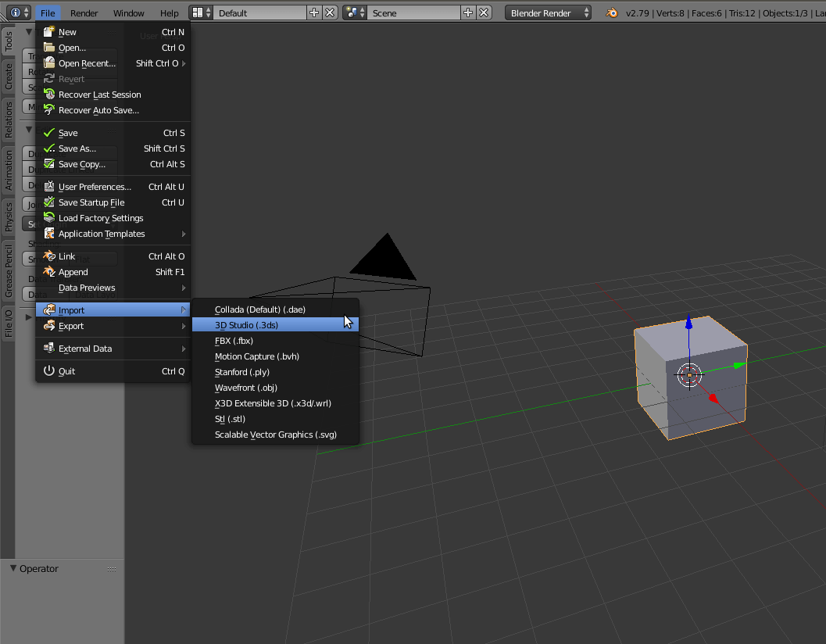826x644 pixels.
Task: Expand Data Previews submenu arrow
Action: point(184,288)
